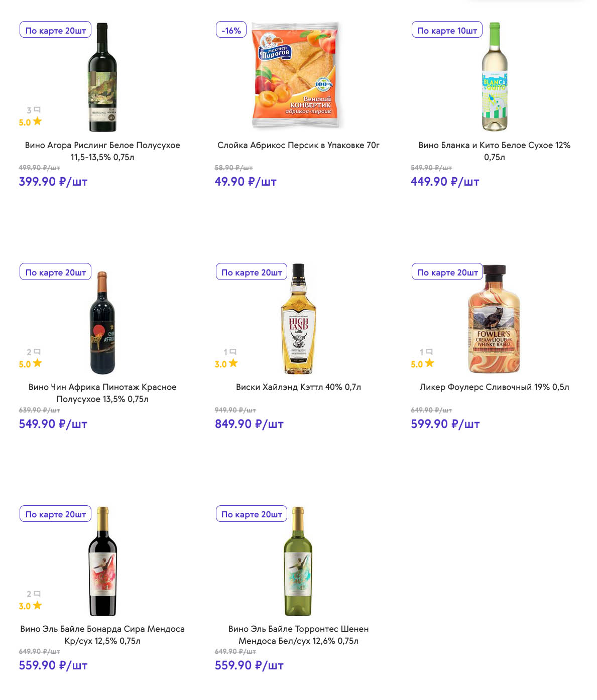
Task: Open the Эль Байле Бонарда Сира bottle image
Action: point(102,561)
